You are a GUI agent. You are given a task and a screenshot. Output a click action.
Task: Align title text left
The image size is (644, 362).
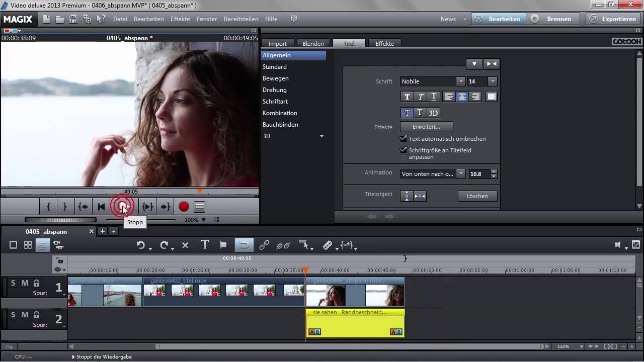(x=449, y=97)
